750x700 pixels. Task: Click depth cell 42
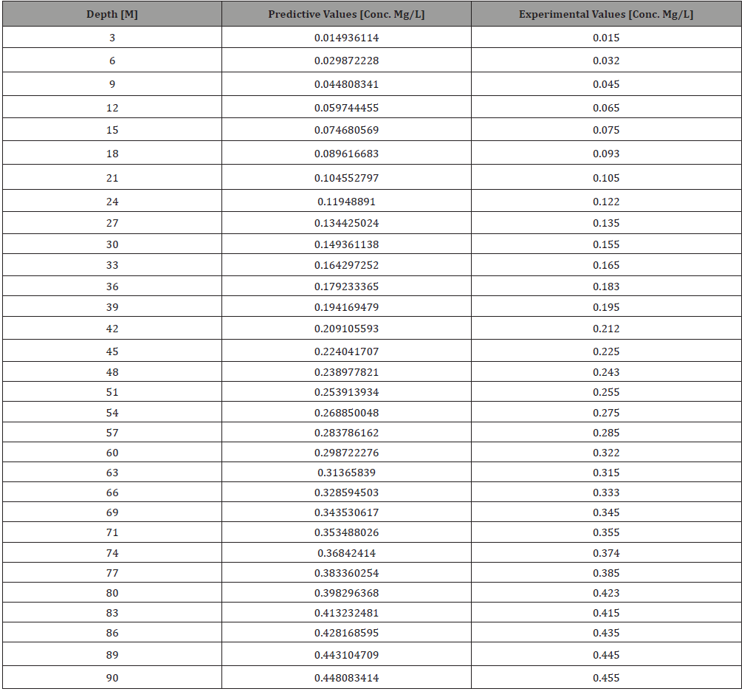(x=112, y=329)
